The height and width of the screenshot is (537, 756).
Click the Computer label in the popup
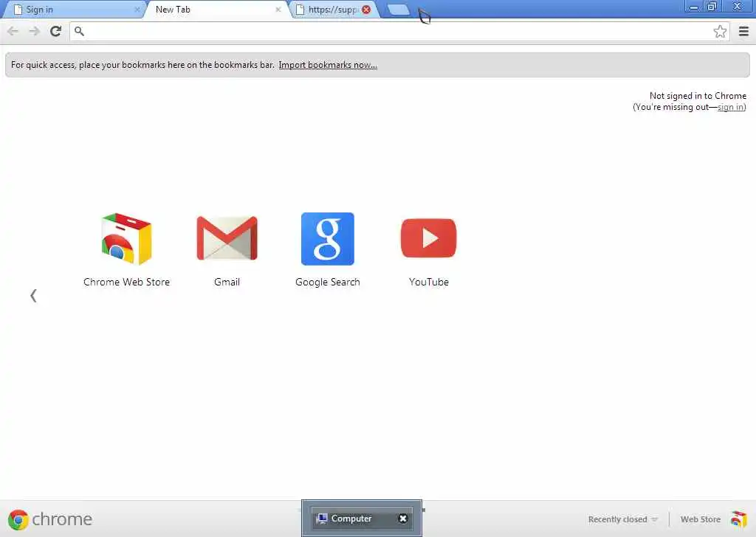coord(351,519)
